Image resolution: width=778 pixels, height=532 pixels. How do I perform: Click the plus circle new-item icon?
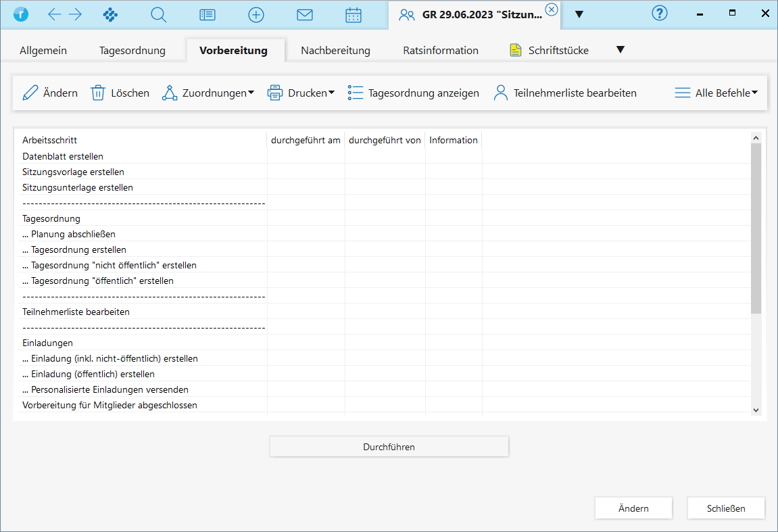pyautogui.click(x=256, y=14)
